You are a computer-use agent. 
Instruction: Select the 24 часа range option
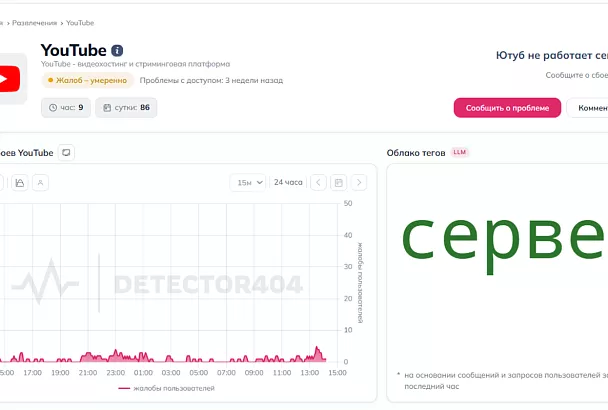(288, 182)
